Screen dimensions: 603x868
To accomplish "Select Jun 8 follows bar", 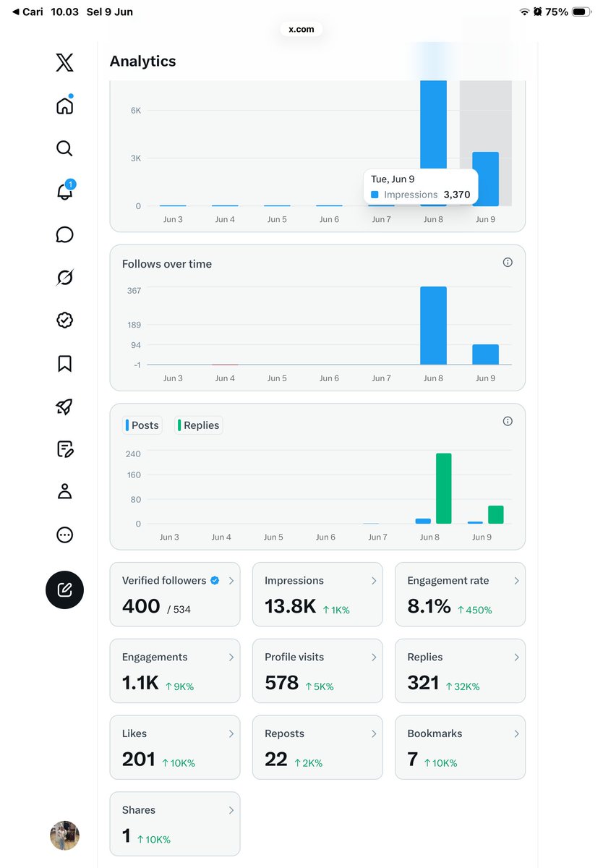I will click(433, 325).
